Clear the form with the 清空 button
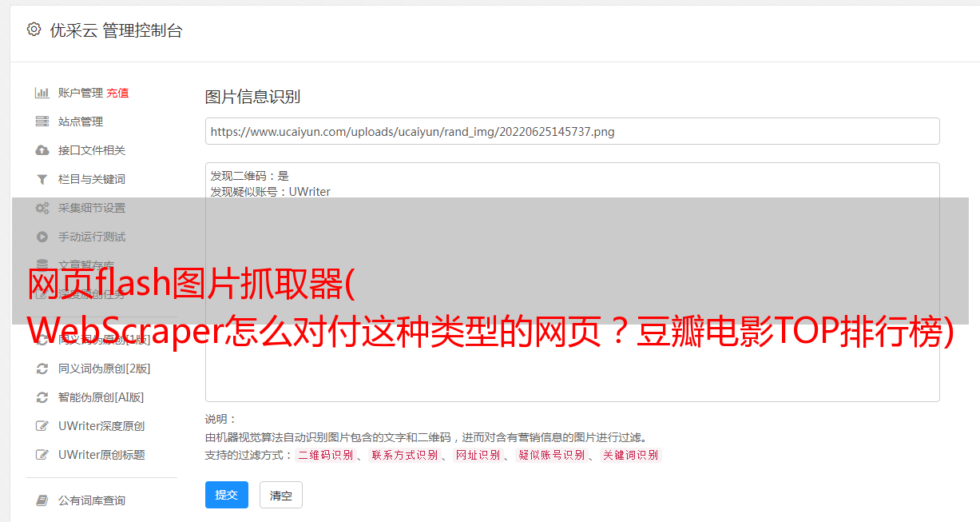Viewport: 980px width, 522px height. [281, 495]
